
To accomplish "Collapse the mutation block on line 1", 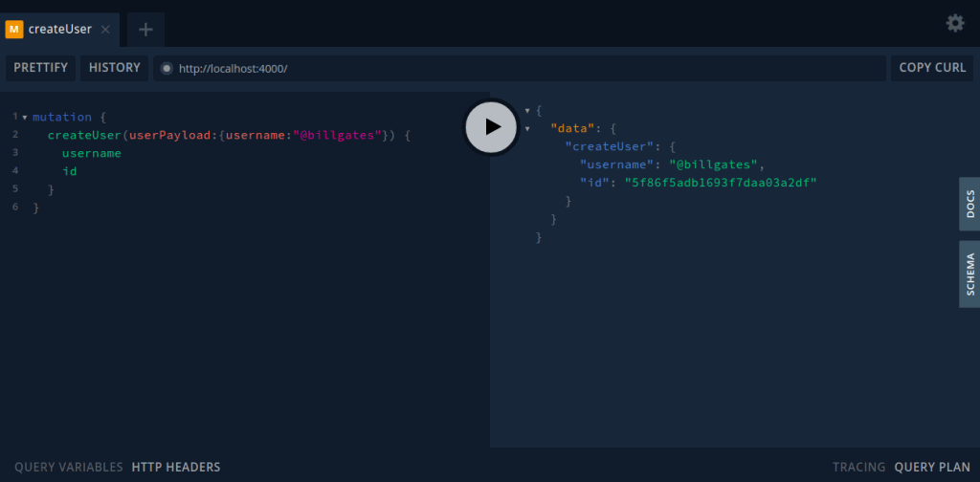I will point(24,118).
